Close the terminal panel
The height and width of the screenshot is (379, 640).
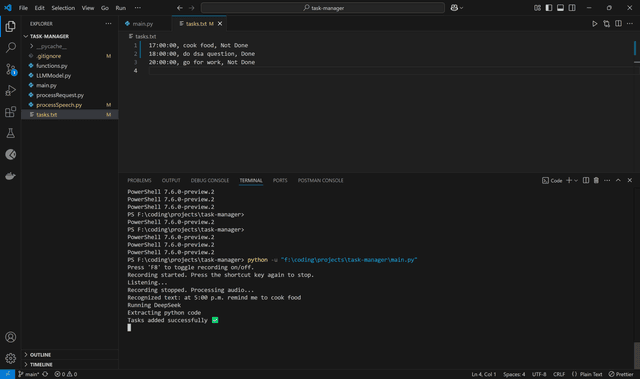pos(630,180)
